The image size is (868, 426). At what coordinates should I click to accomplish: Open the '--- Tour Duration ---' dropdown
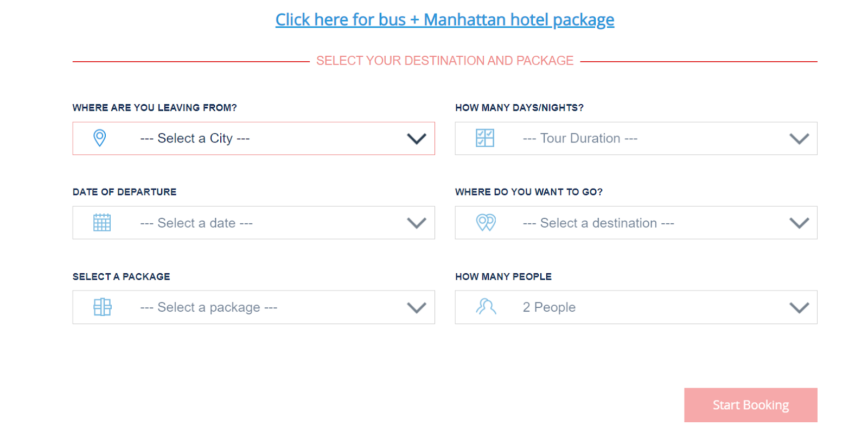click(x=636, y=138)
